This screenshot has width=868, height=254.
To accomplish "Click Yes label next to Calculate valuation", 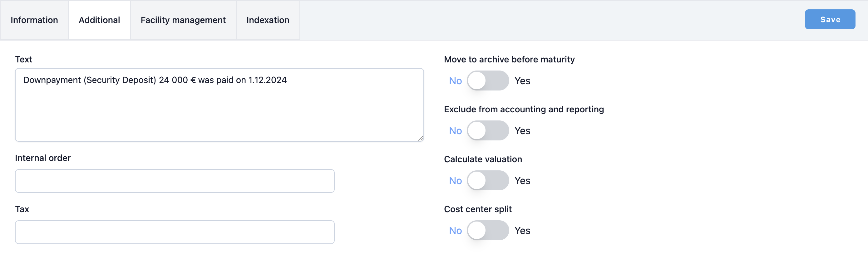I will point(522,181).
